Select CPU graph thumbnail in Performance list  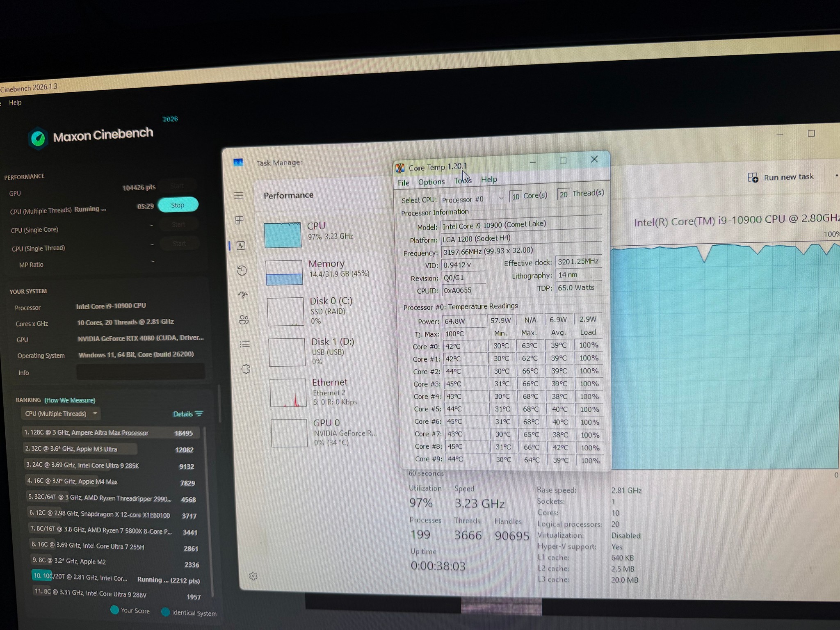(283, 235)
